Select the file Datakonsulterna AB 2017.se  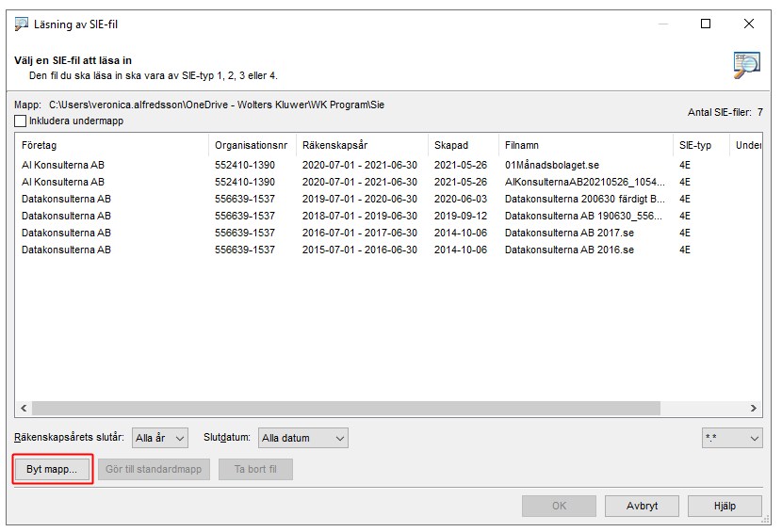[569, 233]
